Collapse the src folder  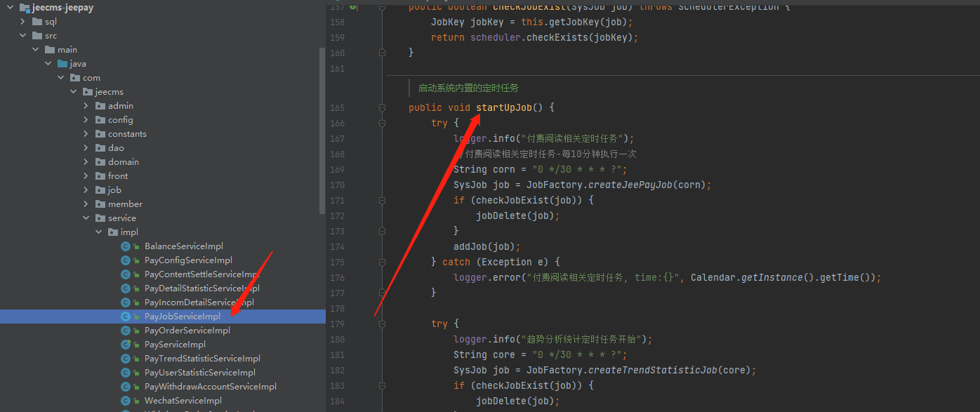(22, 36)
